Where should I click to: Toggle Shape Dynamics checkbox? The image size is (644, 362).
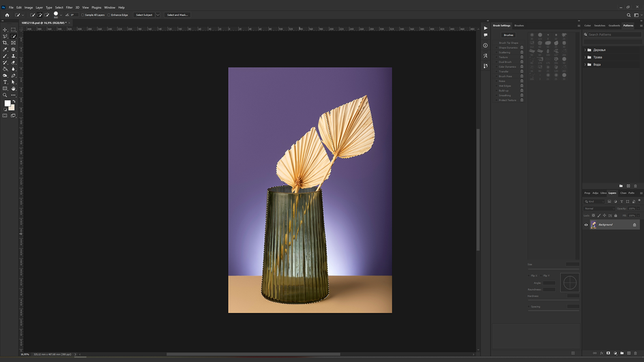[497, 48]
